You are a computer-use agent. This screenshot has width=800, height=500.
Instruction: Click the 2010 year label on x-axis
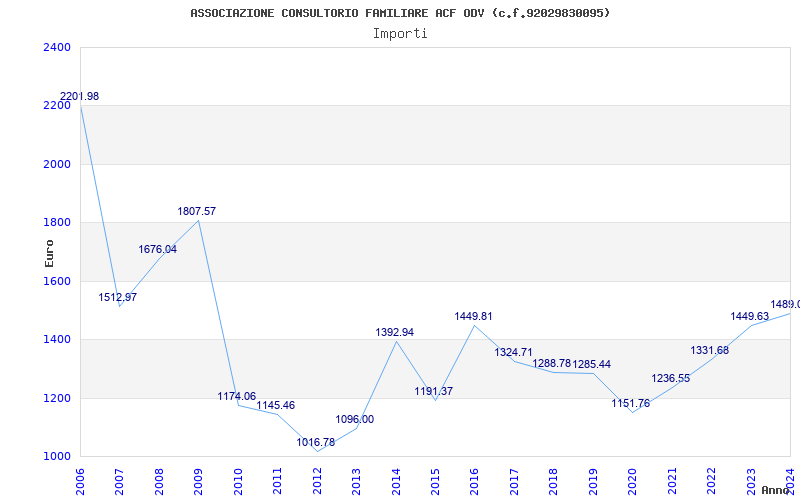[238, 482]
